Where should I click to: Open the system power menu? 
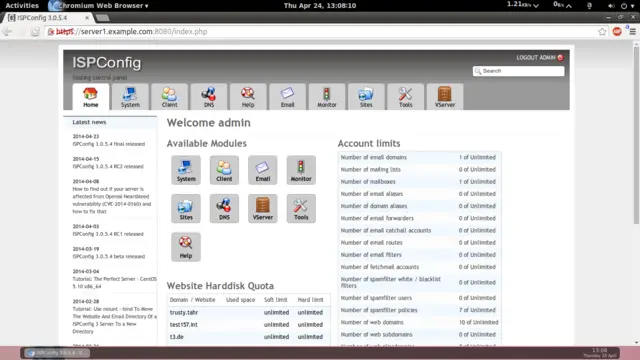[627, 6]
